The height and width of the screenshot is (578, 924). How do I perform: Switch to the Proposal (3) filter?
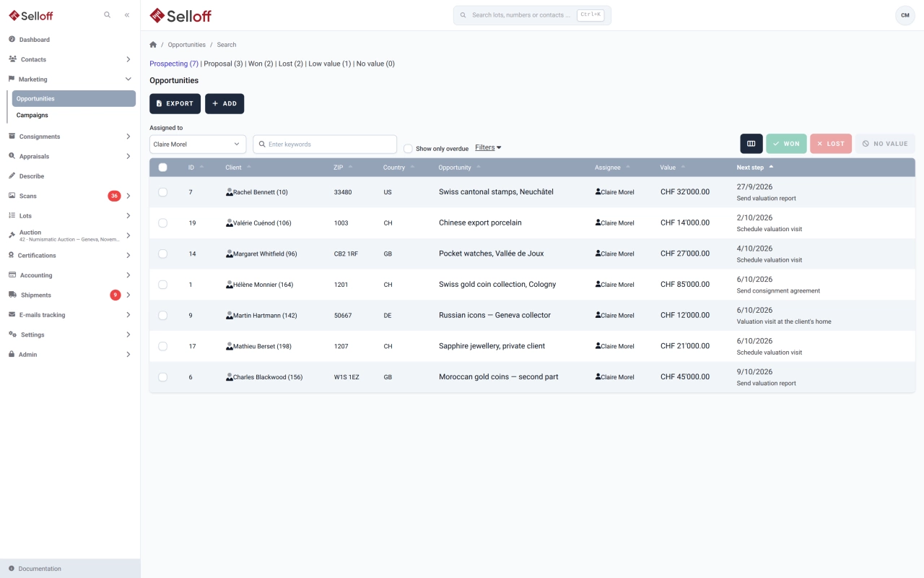[223, 64]
